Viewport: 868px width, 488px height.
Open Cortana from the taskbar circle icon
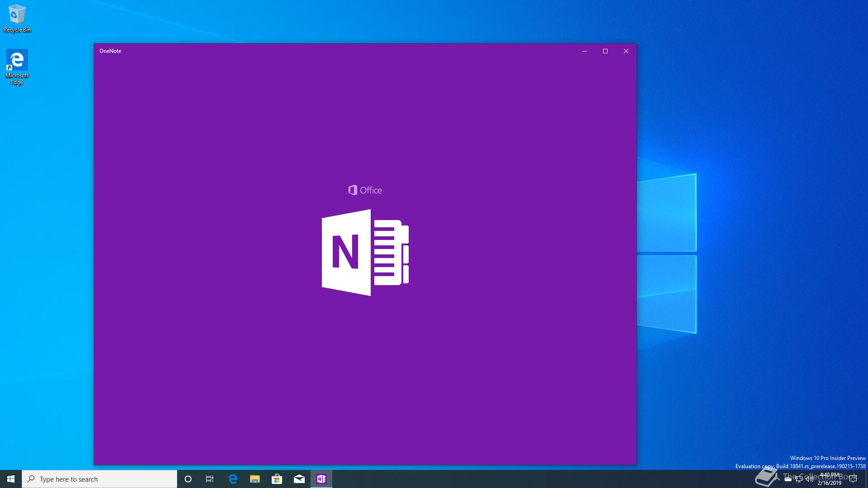188,479
